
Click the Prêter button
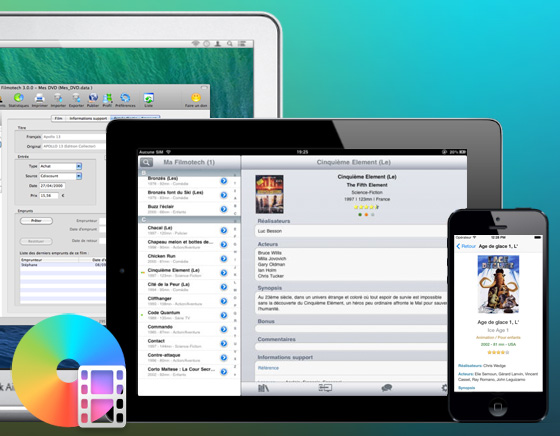pos(36,221)
